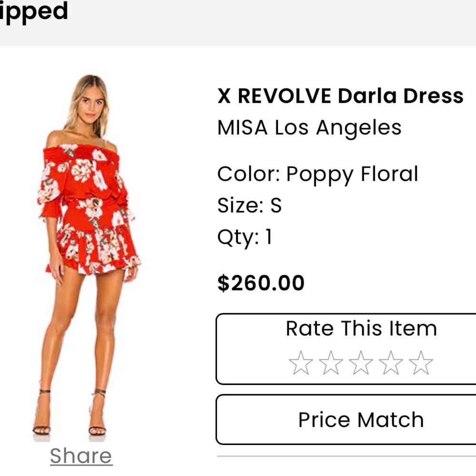Click the Shipped status heading

click(x=33, y=11)
